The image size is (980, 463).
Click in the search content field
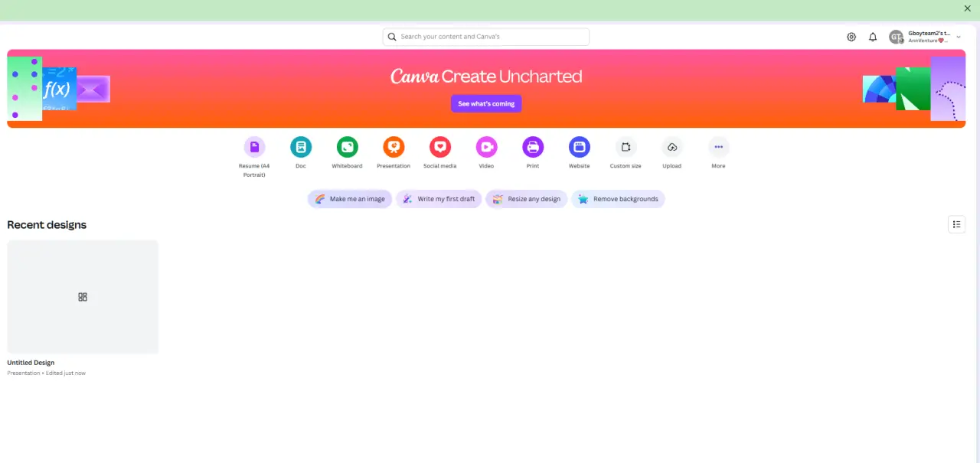[486, 37]
